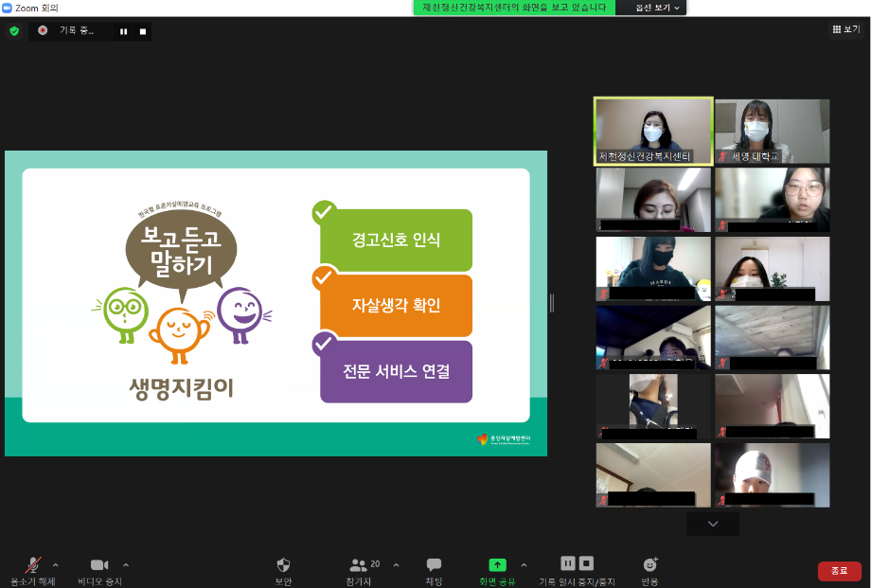Image resolution: width=871 pixels, height=588 pixels.
Task: Click the green encryption shield icon
Action: (x=14, y=31)
